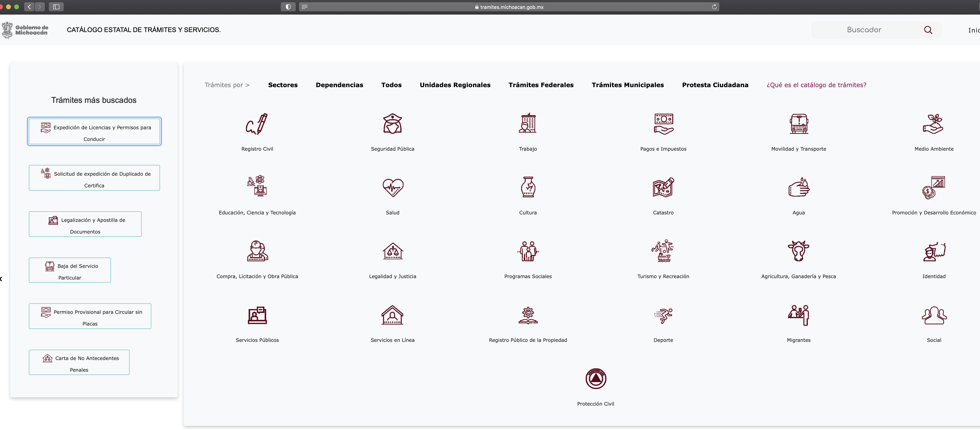Open the Trámites Federales tab

541,85
